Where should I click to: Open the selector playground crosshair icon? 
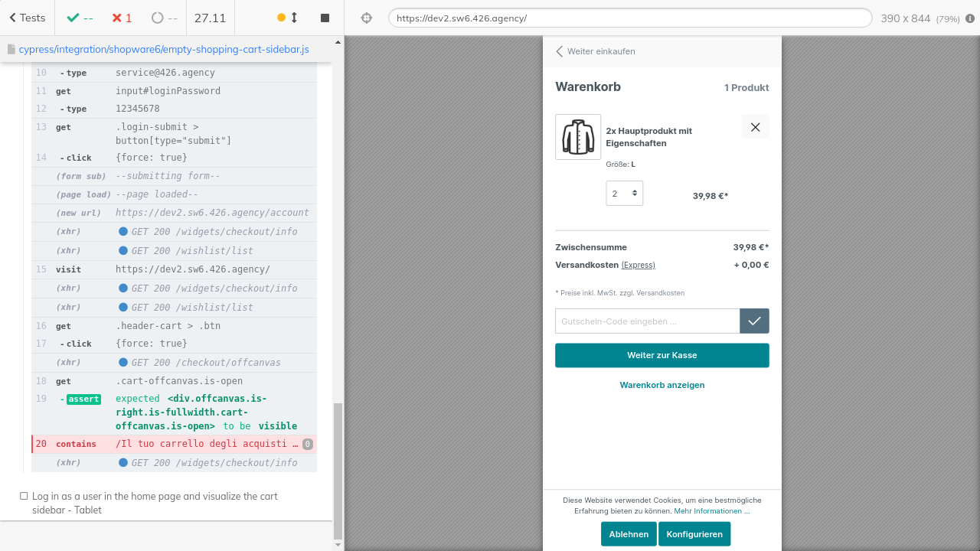366,18
